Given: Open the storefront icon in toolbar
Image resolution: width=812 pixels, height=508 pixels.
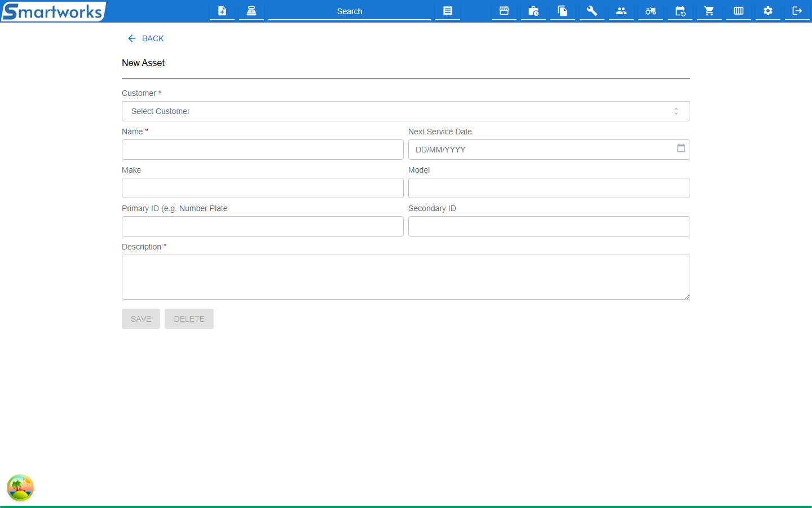Looking at the screenshot, I should click(504, 11).
